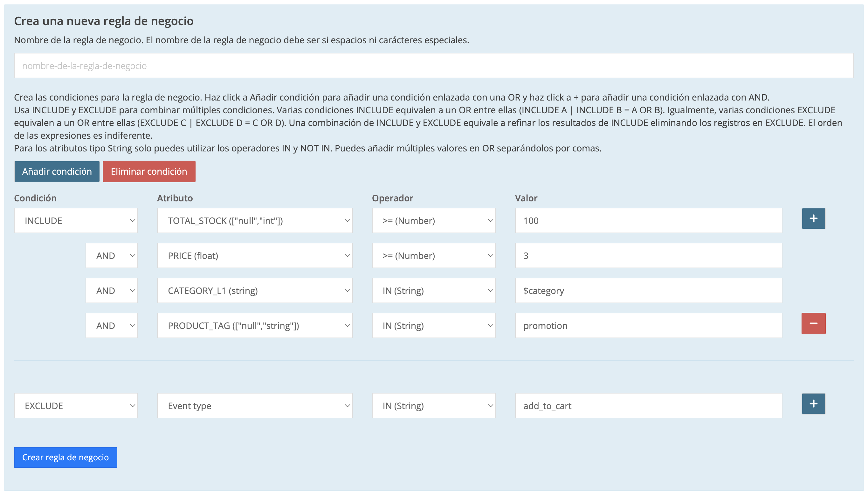Expand the Event type attribute dropdown
The height and width of the screenshot is (495, 868).
point(254,406)
